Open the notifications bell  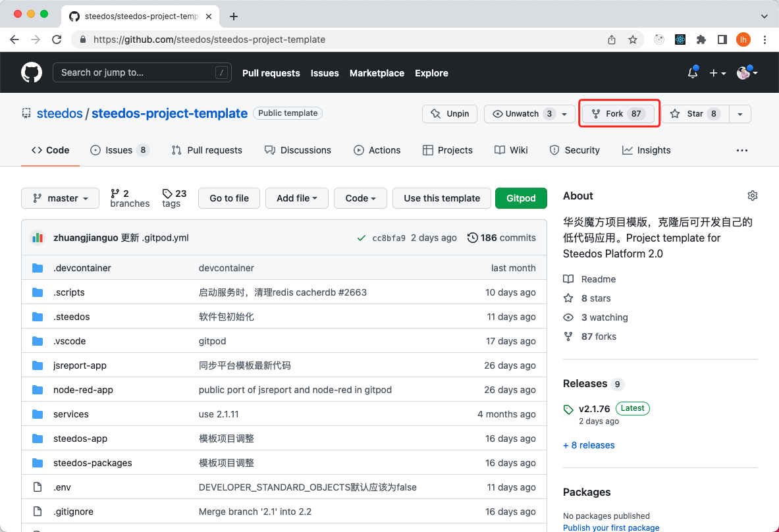point(693,72)
